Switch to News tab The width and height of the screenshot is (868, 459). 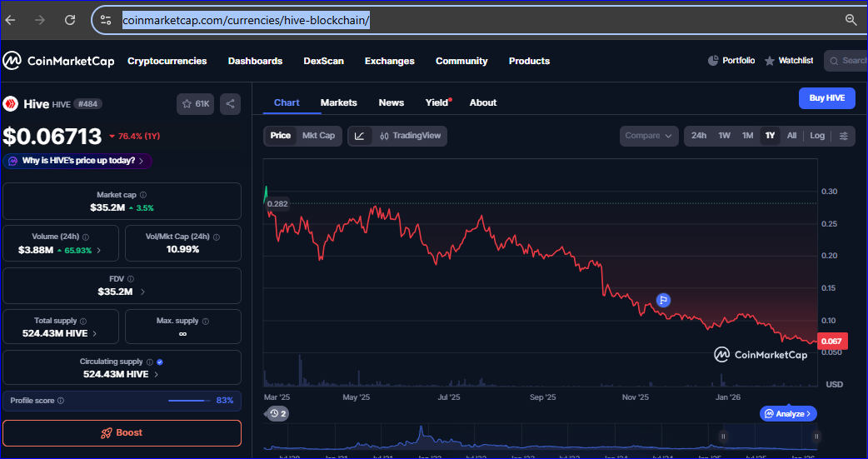point(392,102)
